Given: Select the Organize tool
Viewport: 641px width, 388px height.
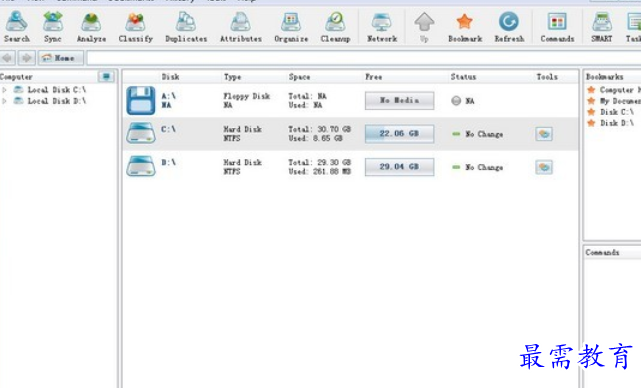Looking at the screenshot, I should point(291,27).
